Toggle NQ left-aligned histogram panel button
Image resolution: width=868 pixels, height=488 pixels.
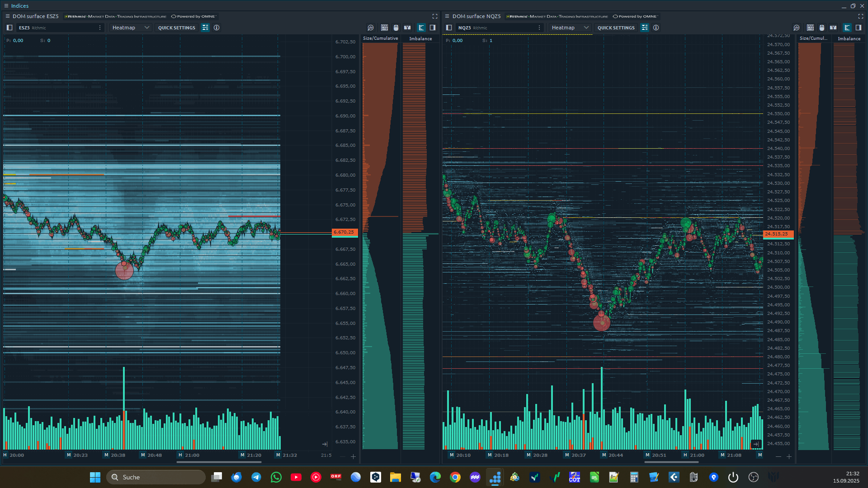tap(847, 28)
